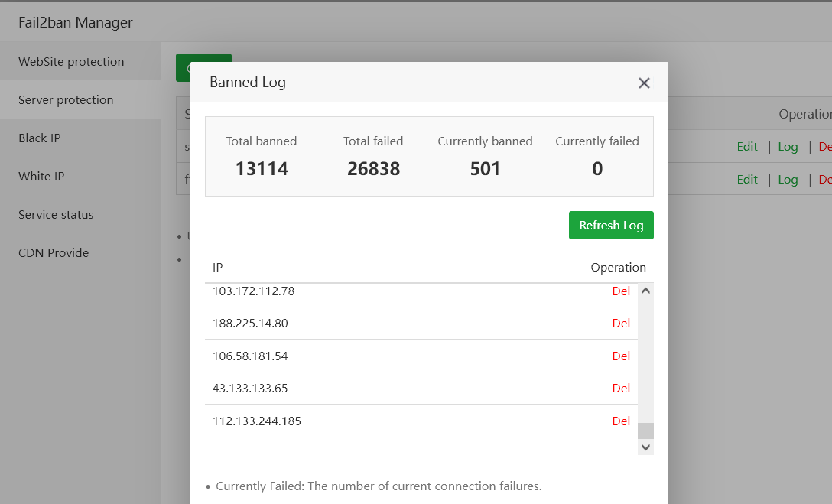Click the Refresh Log button
Screen dimensions: 832x504
pyautogui.click(x=611, y=226)
